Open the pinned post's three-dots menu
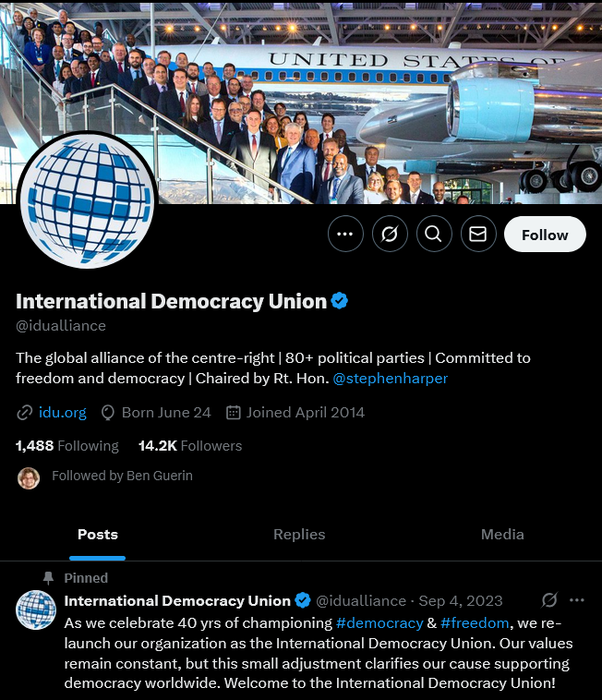The image size is (602, 700). [x=577, y=600]
